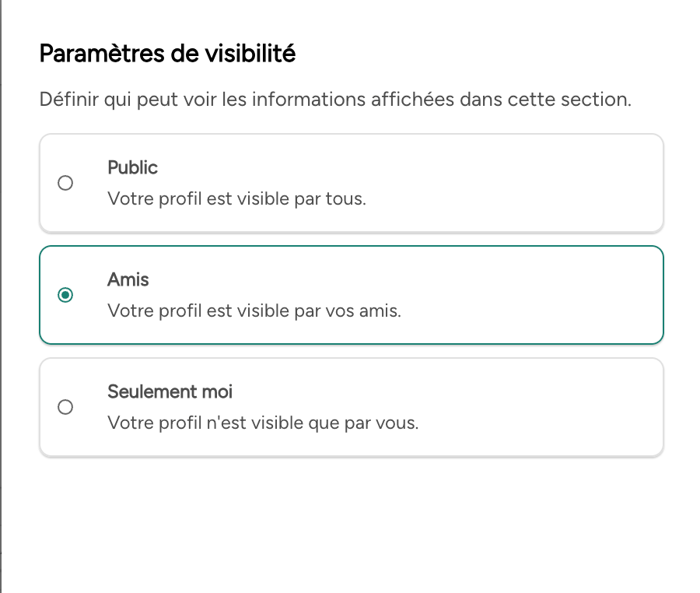
Task: Click the "Seulement moi" option title
Action: [170, 391]
